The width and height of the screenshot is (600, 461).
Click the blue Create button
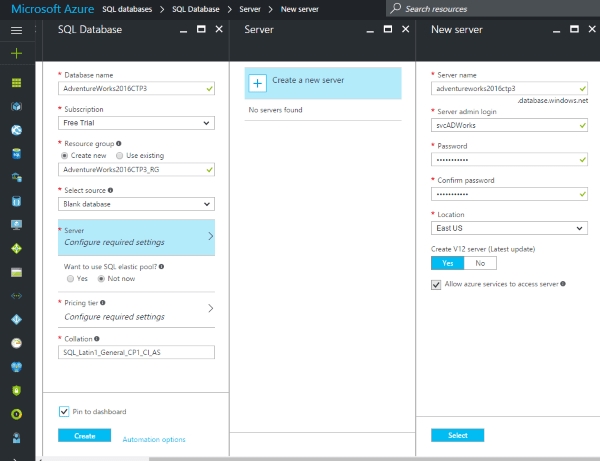click(x=84, y=436)
